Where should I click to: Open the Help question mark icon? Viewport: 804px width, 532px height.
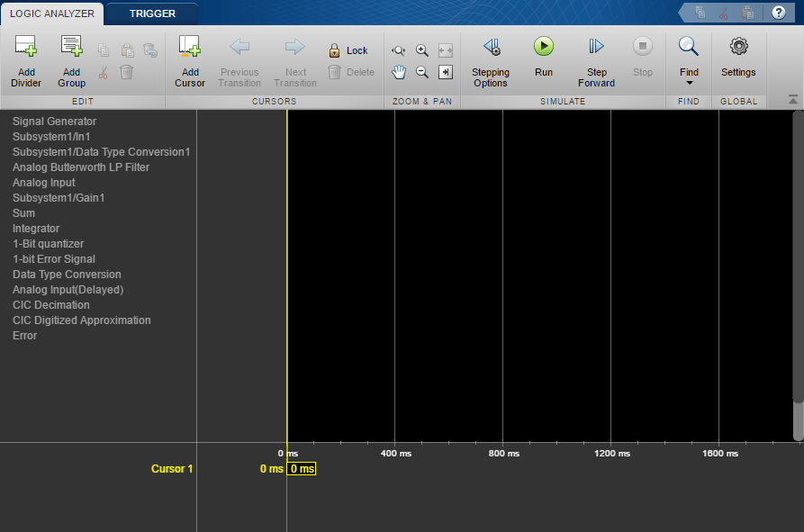[779, 13]
